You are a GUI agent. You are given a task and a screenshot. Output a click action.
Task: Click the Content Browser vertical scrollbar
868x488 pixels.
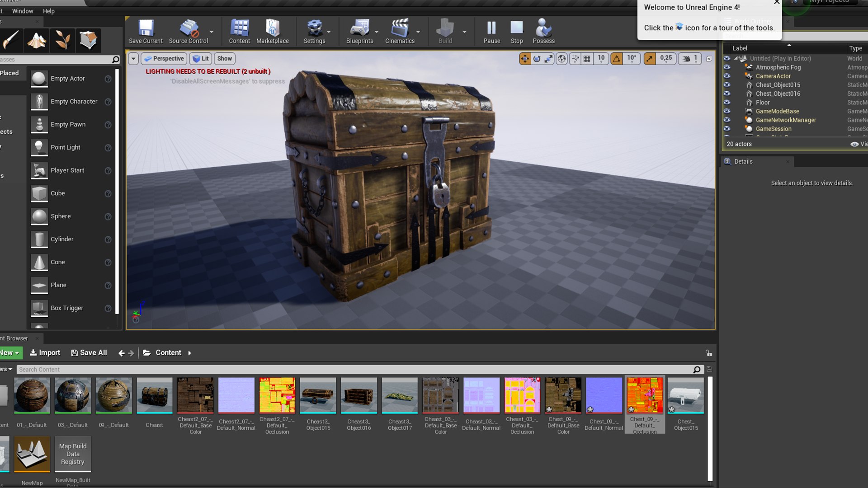click(710, 428)
